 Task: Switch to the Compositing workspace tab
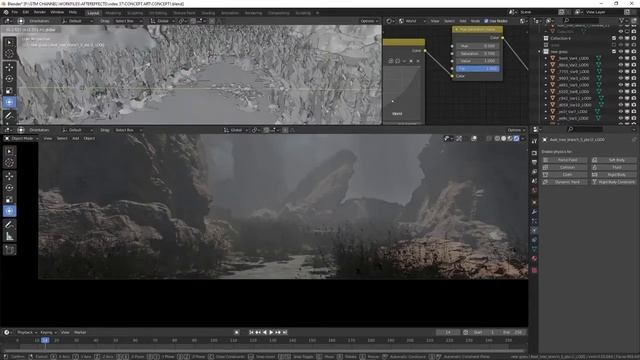[x=279, y=13]
